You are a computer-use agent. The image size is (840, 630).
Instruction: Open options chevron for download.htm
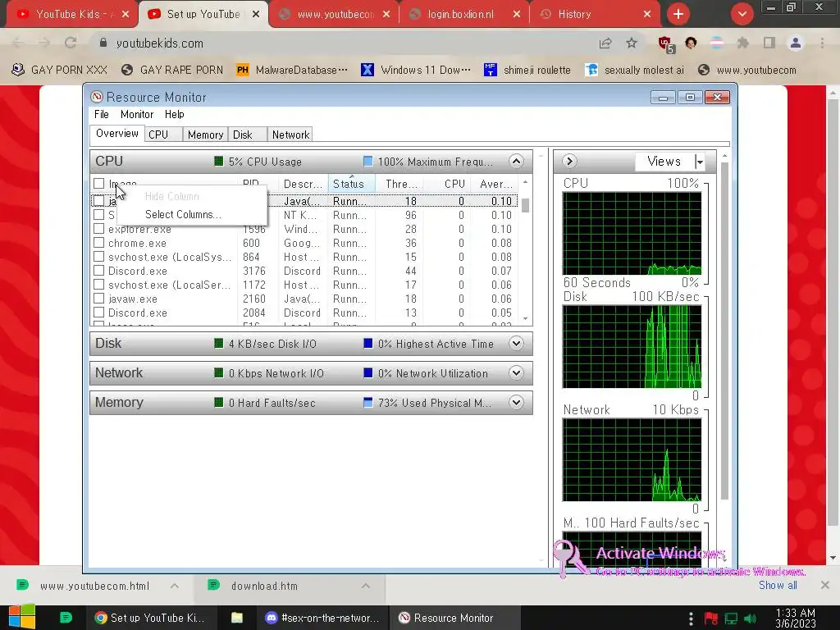tap(365, 586)
